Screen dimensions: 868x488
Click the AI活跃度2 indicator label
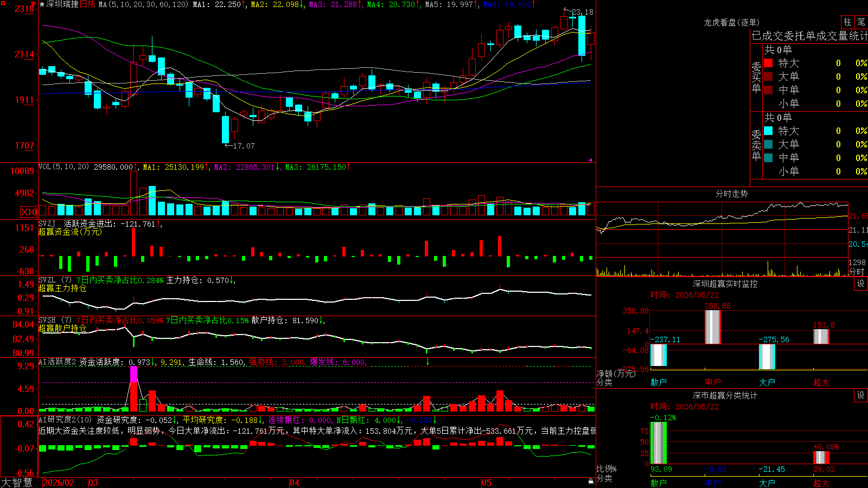[x=58, y=362]
